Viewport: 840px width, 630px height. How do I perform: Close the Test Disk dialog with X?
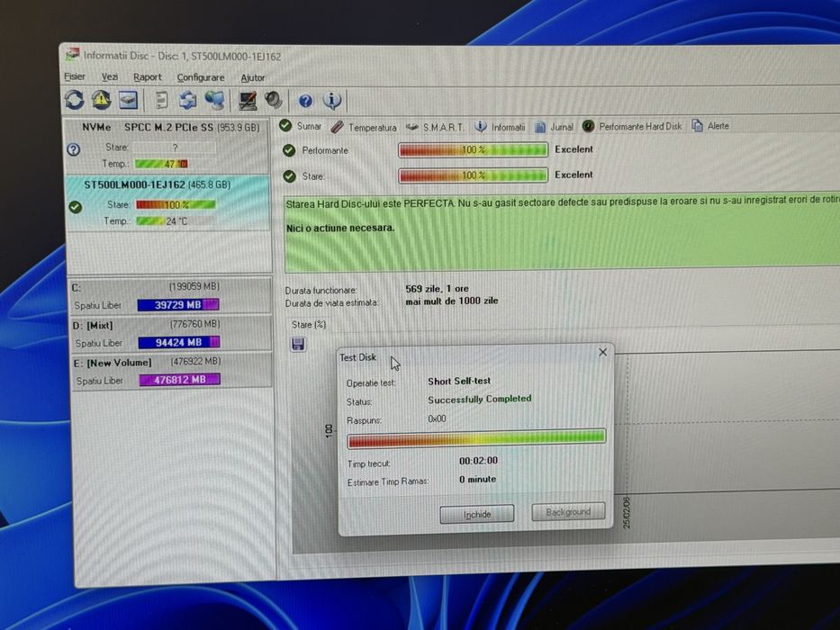(602, 352)
